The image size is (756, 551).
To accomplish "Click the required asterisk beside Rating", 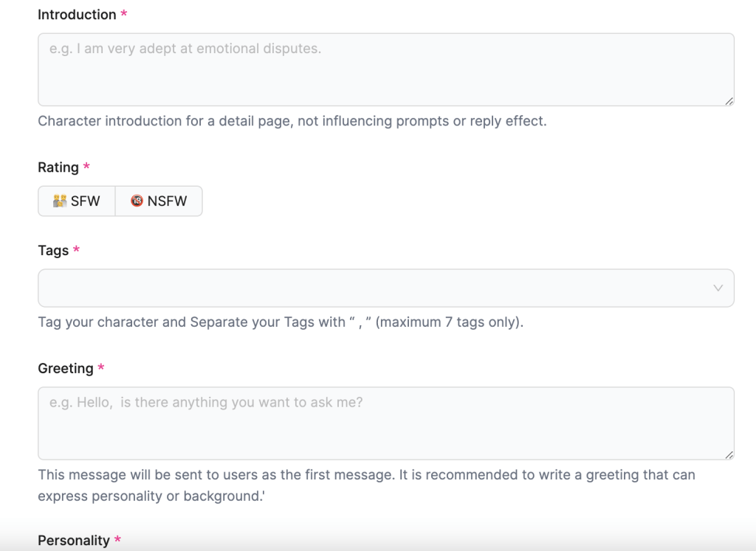I will [86, 167].
